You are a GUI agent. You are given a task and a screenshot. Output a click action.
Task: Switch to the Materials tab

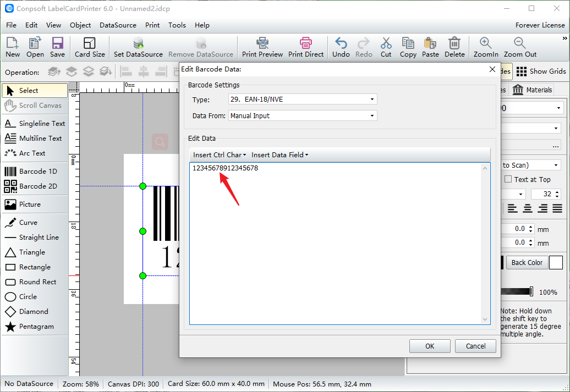pyautogui.click(x=532, y=90)
